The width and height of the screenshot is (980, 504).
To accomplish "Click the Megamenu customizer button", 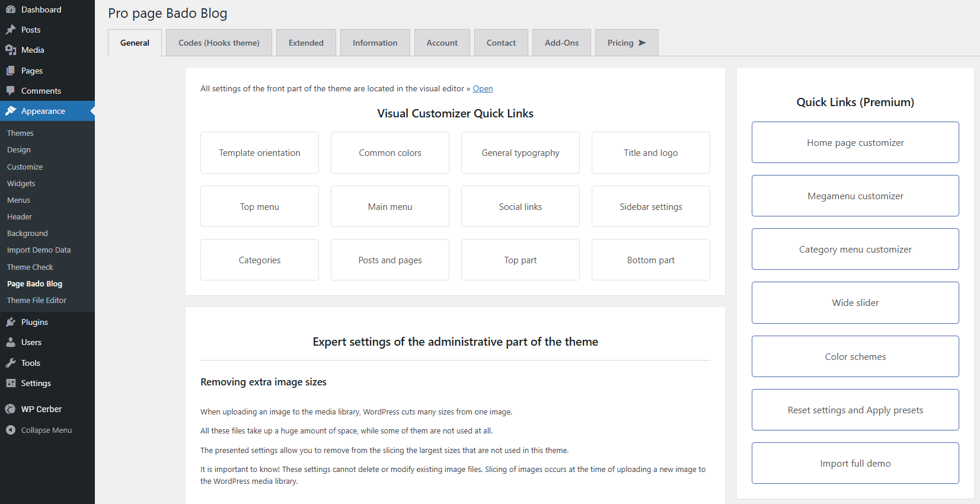I will pyautogui.click(x=855, y=196).
